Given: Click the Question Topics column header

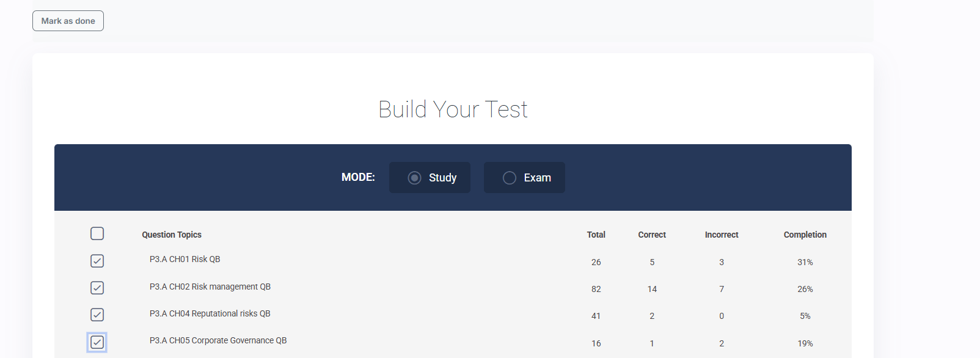Looking at the screenshot, I should pos(172,235).
